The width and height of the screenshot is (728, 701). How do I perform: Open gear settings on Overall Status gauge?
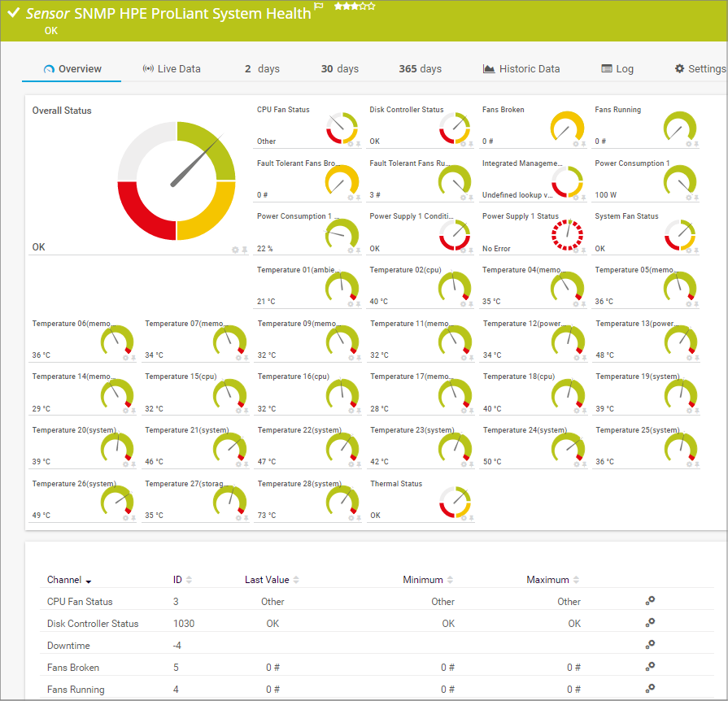(x=235, y=250)
